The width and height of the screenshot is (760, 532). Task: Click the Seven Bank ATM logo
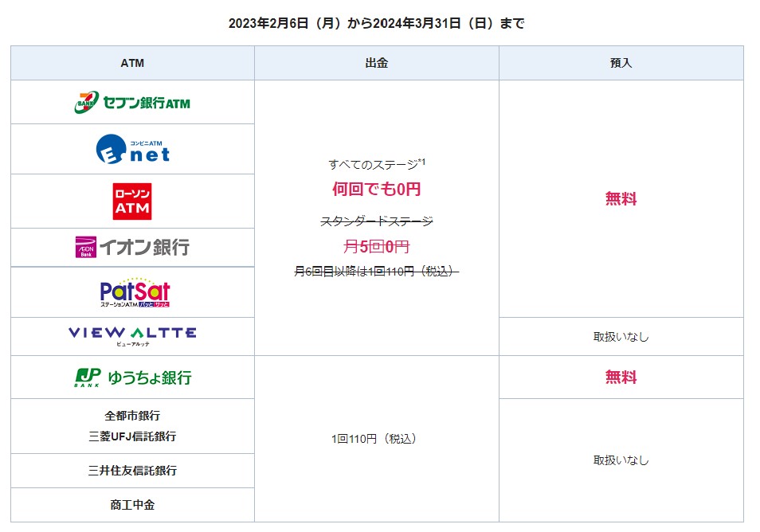(x=132, y=102)
